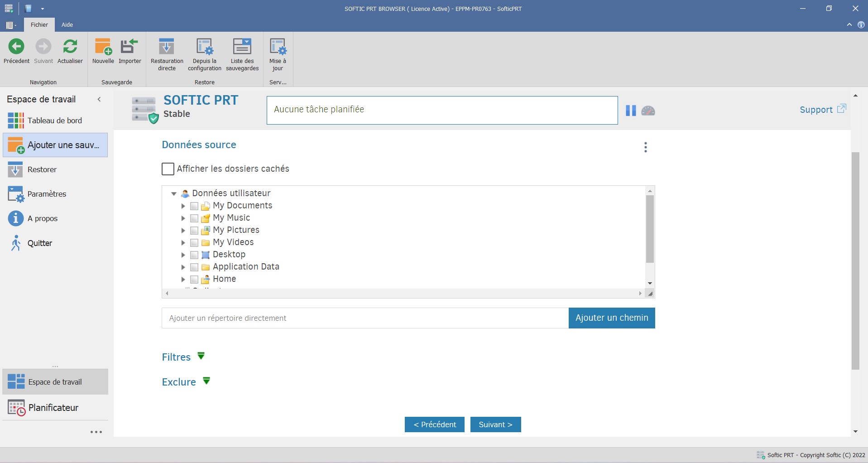868x463 pixels.
Task: Check the My Documents folder checkbox
Action: pos(194,206)
